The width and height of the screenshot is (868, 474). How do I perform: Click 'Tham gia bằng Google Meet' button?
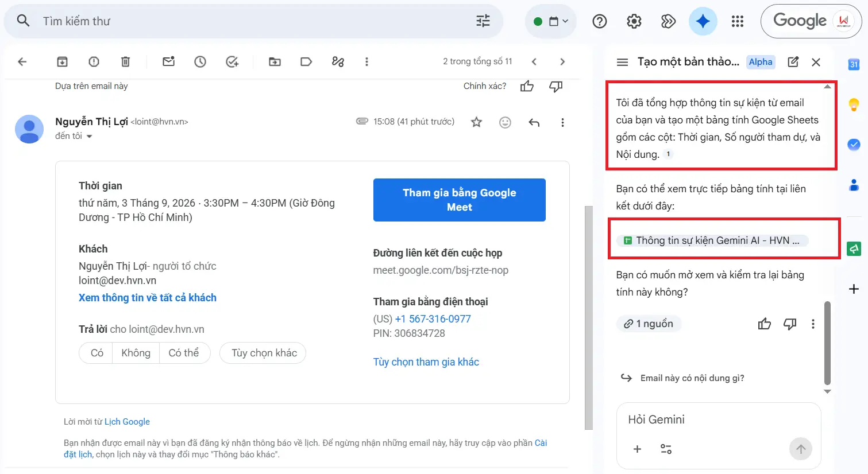point(460,200)
